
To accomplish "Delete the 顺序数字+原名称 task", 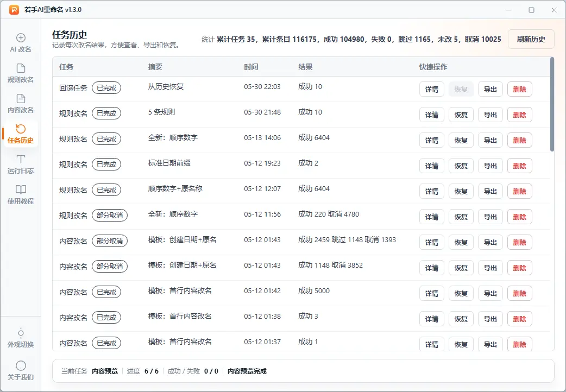I will coord(519,191).
